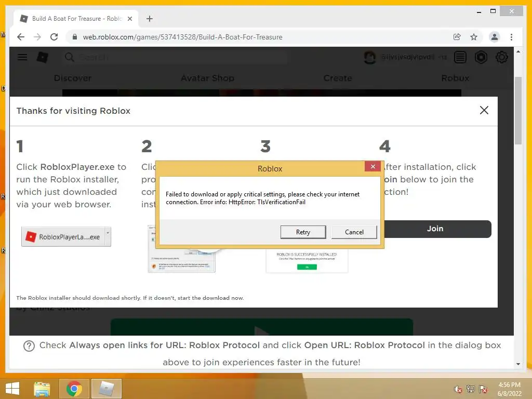Viewport: 532px width, 399px height.
Task: Select the Build A Boat For Treasure tab
Action: click(x=76, y=19)
